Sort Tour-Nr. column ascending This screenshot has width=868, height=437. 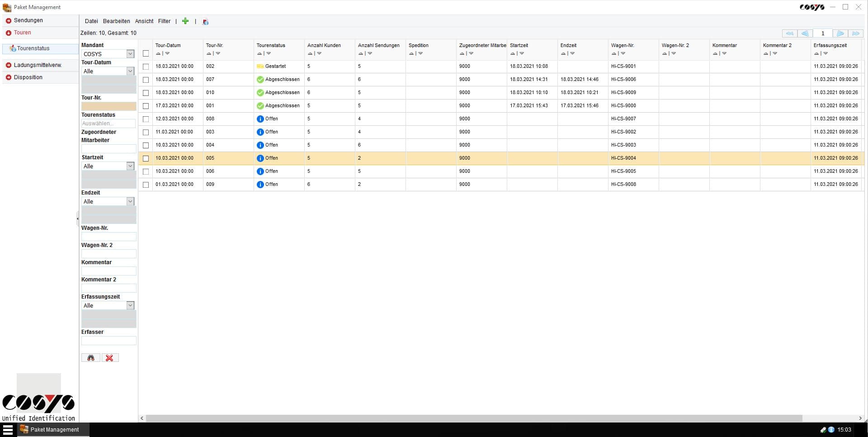208,53
